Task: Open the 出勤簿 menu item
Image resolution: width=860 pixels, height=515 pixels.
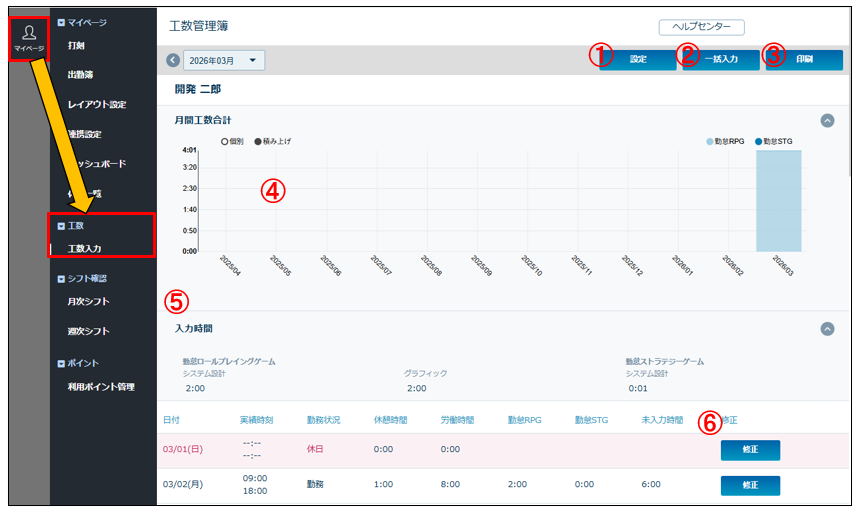Action: (80, 75)
